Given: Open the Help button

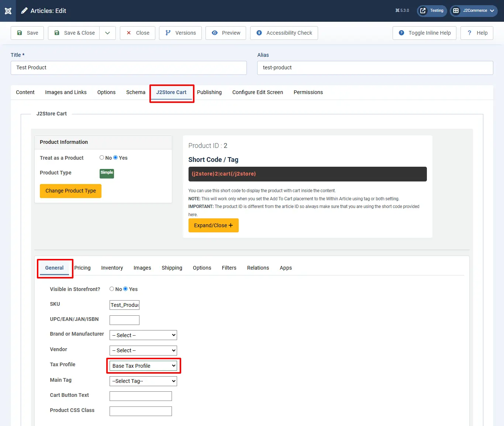Looking at the screenshot, I should coord(477,33).
